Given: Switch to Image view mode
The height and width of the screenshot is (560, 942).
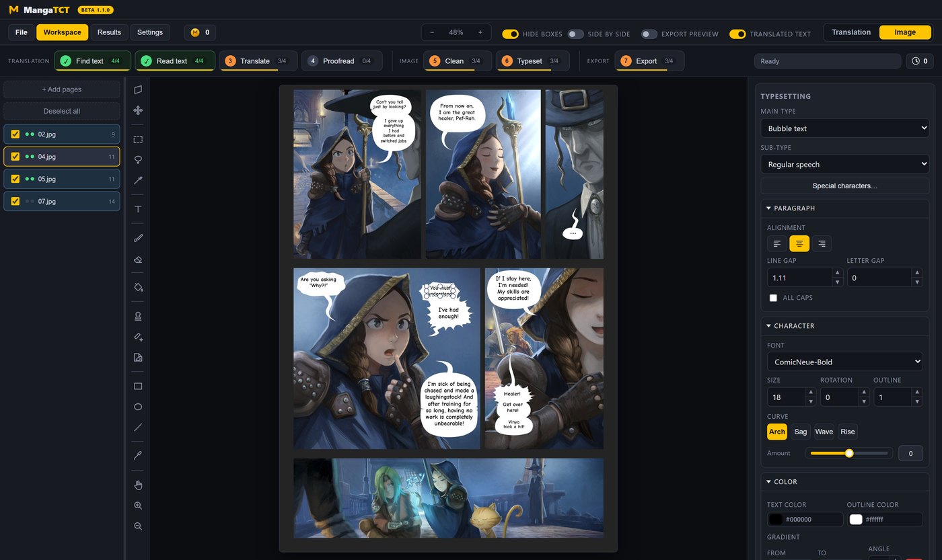Looking at the screenshot, I should coord(905,32).
